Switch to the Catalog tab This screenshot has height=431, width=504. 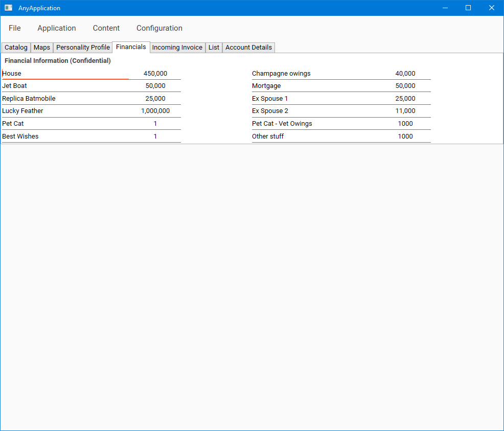pyautogui.click(x=16, y=48)
